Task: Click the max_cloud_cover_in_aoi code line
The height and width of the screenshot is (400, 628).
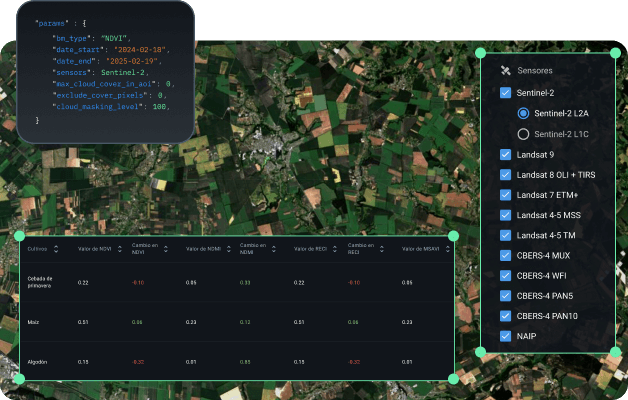Action: tap(113, 84)
